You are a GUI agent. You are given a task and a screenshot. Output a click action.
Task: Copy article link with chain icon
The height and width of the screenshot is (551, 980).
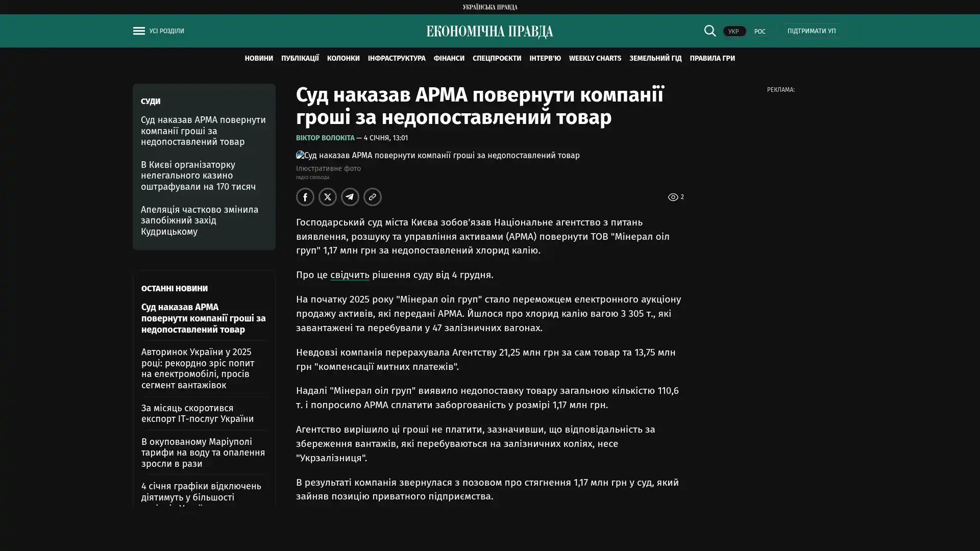click(x=373, y=197)
